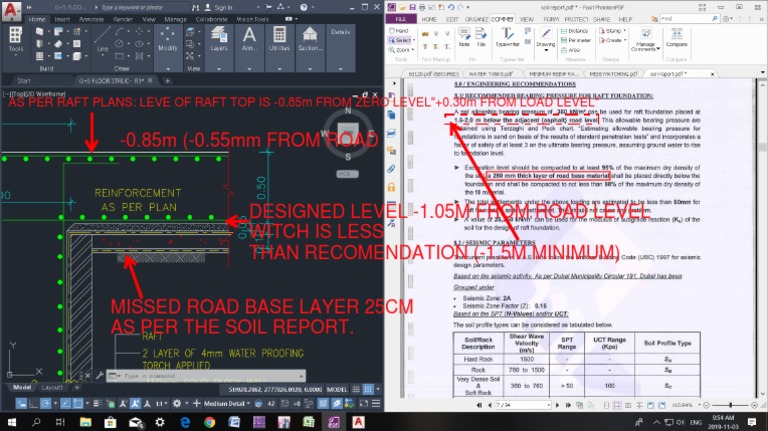The height and width of the screenshot is (431, 768).
Task: Expand the Tools panel dropdown arrow
Action: (16, 55)
